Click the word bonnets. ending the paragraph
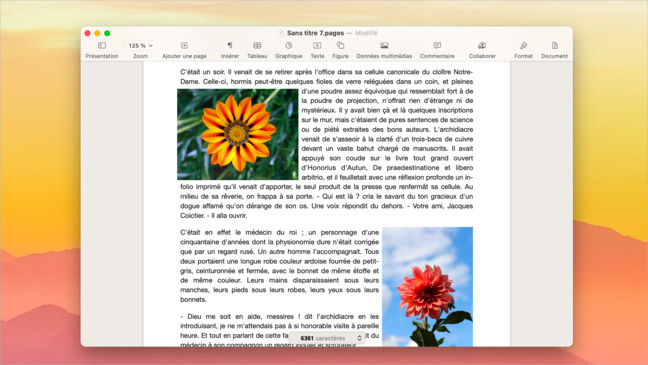648x365 pixels. point(193,299)
